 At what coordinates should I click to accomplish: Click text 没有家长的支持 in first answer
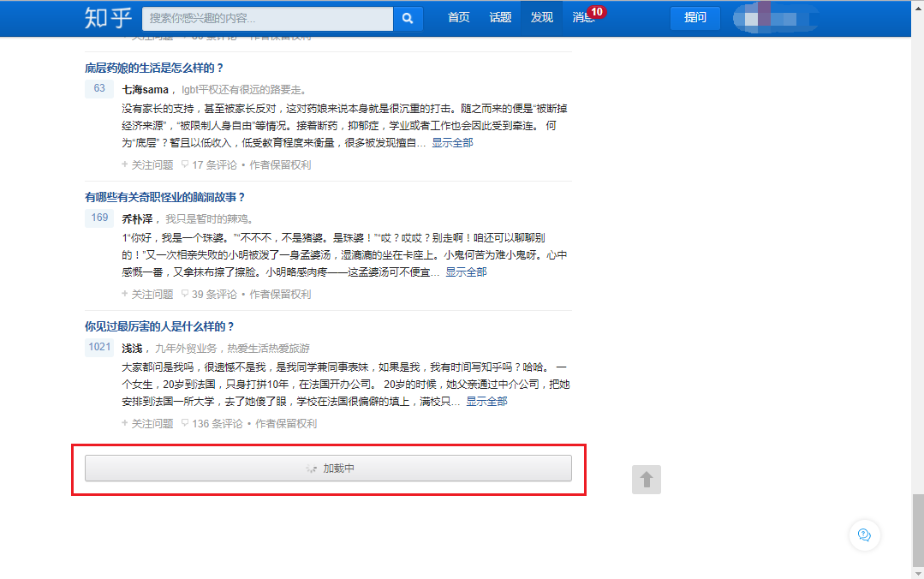(x=158, y=109)
